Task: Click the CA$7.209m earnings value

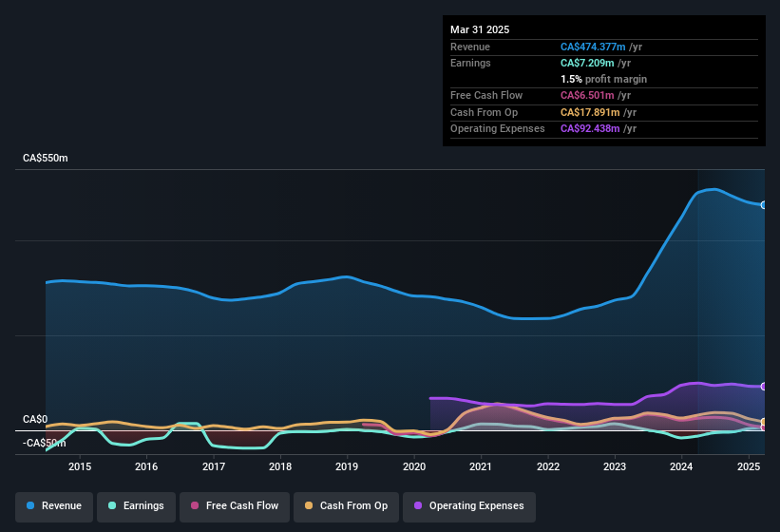Action: pyautogui.click(x=587, y=63)
